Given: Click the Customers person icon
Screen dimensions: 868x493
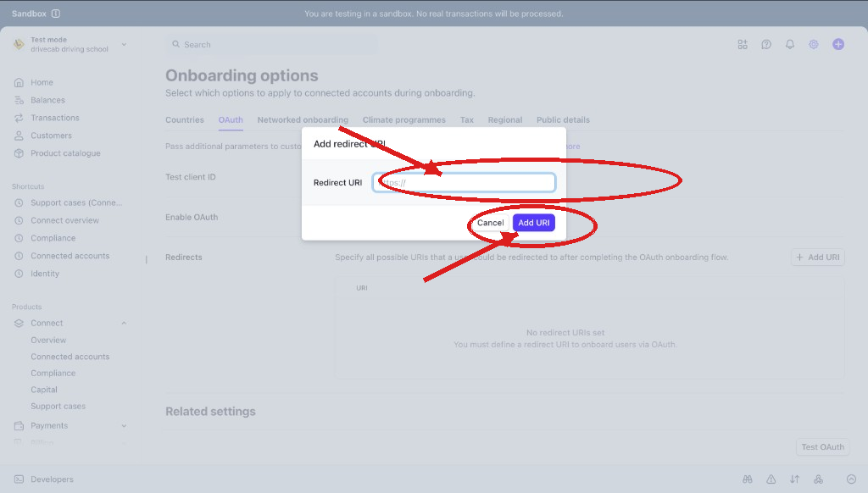Looking at the screenshot, I should (19, 136).
